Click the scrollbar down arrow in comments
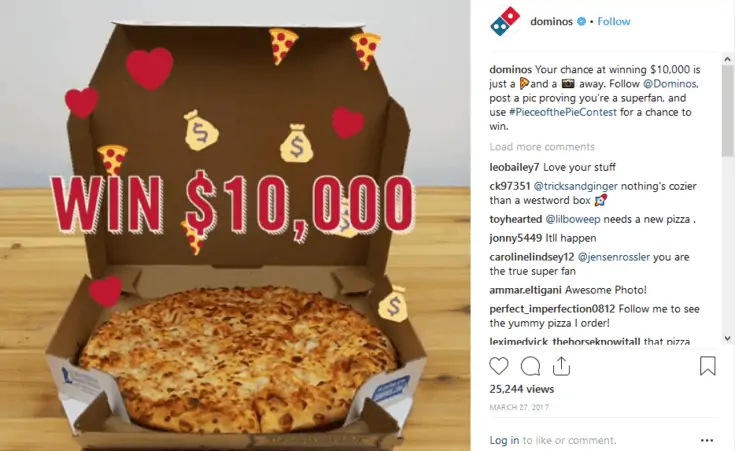 [x=727, y=338]
